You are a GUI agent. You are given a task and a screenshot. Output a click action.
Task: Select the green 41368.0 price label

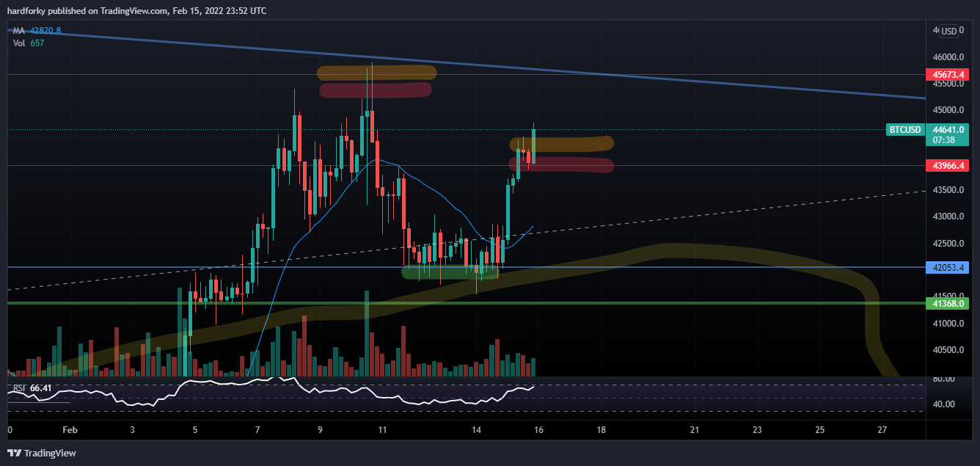948,302
